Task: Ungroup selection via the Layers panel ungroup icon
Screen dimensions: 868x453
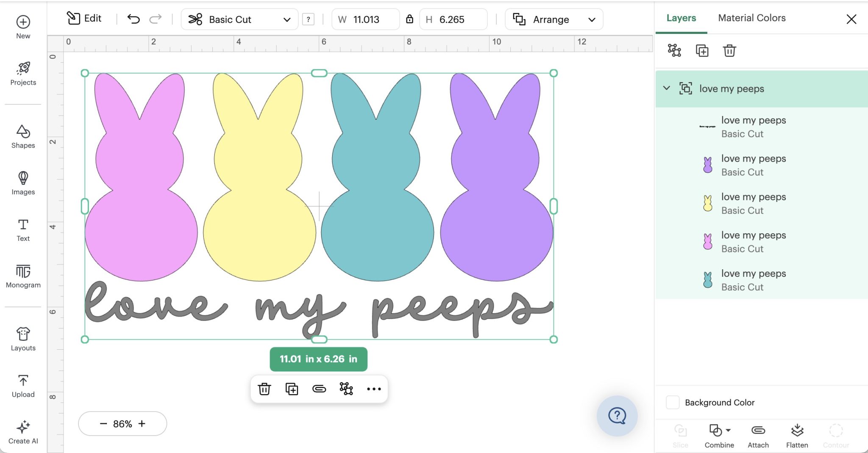Action: click(674, 51)
